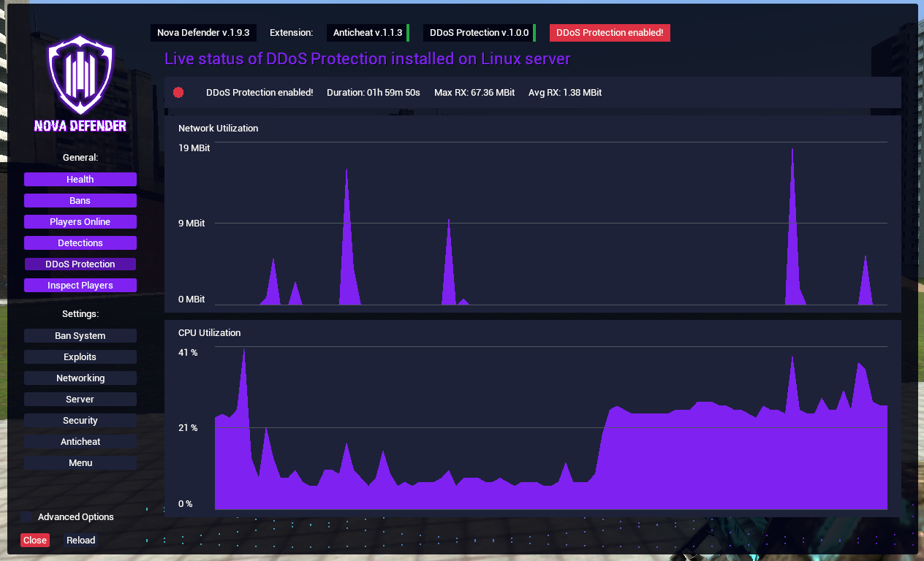The height and width of the screenshot is (561, 924).
Task: Open the Bans page
Action: tap(80, 201)
